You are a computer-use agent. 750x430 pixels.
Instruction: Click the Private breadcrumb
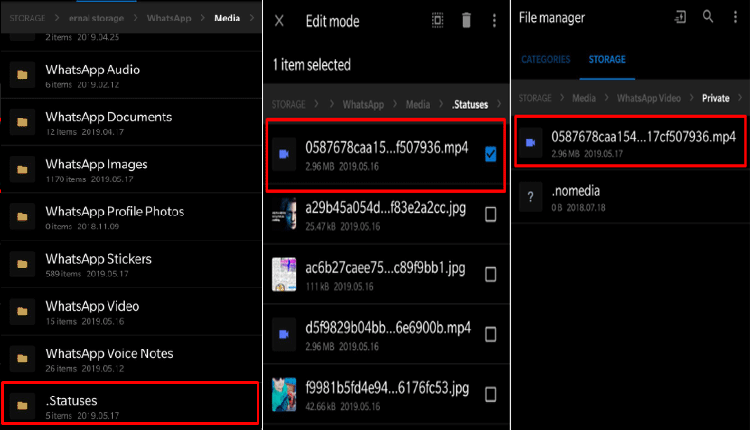coord(716,98)
